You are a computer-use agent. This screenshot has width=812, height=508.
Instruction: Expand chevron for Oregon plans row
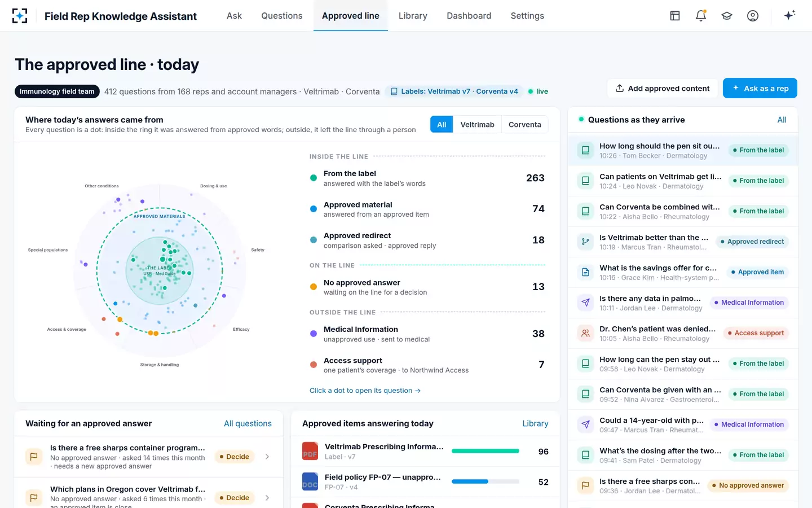[x=267, y=498]
